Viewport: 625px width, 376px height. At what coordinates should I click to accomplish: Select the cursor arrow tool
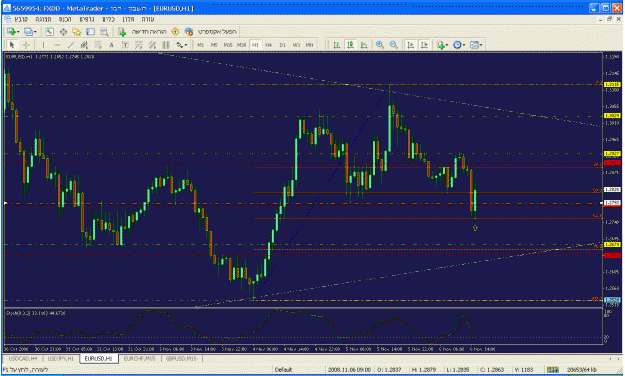(12, 45)
